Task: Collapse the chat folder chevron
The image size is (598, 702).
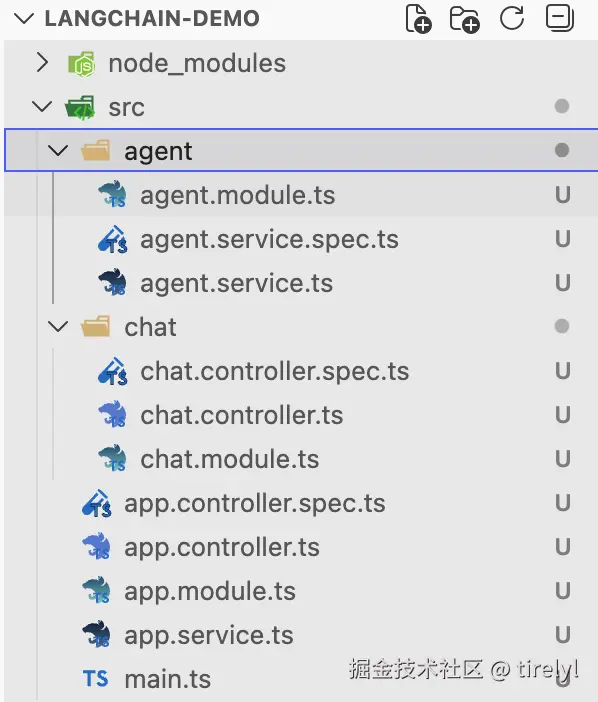Action: coord(58,327)
